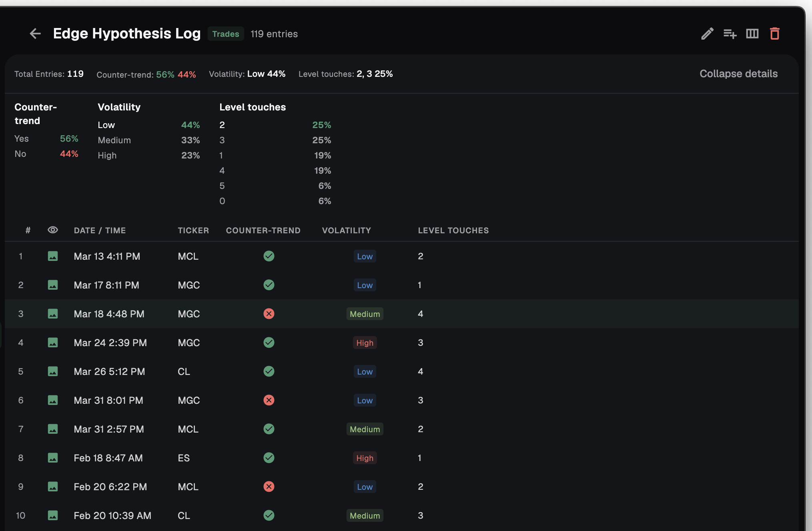
Task: Open the screenshot icon for Mar 17 8:11 PM
Action: pos(53,285)
